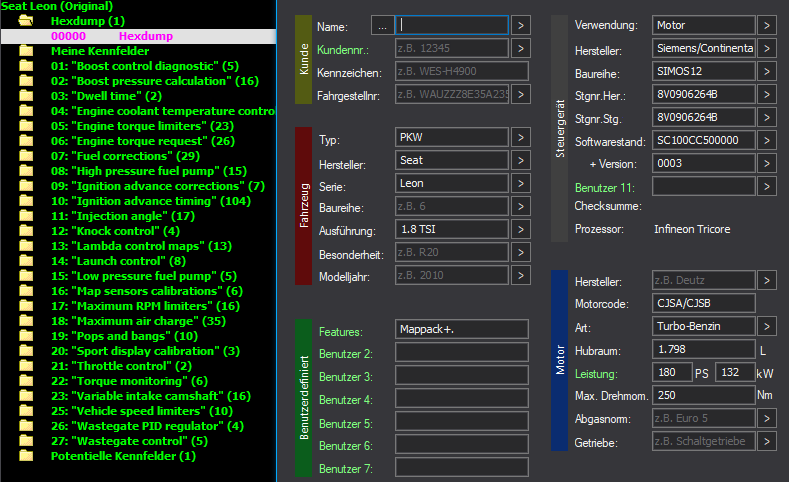
Task: Click the Kennzeichen input field
Action: [462, 71]
